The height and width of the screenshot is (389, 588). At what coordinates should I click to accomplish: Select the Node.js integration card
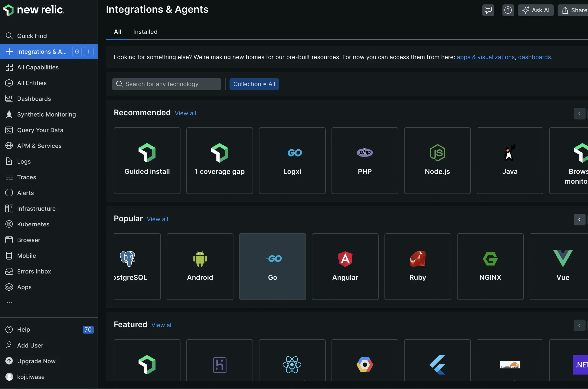(437, 161)
